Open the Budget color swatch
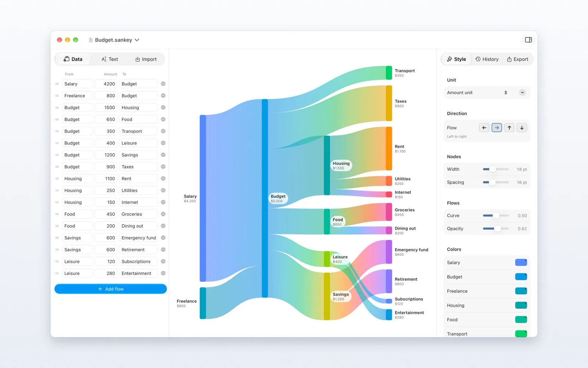Viewport: 588px width, 368px height. [521, 277]
